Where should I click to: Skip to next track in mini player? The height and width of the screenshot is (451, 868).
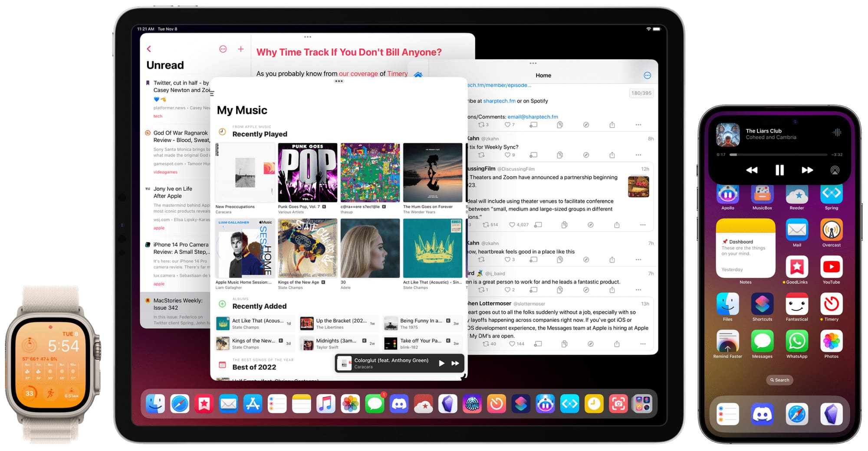point(455,363)
